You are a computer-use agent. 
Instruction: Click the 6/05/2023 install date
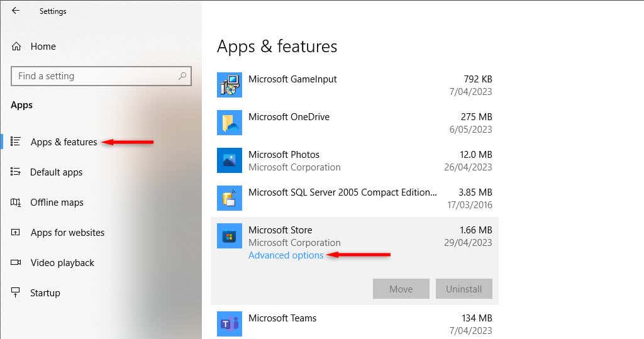[470, 130]
